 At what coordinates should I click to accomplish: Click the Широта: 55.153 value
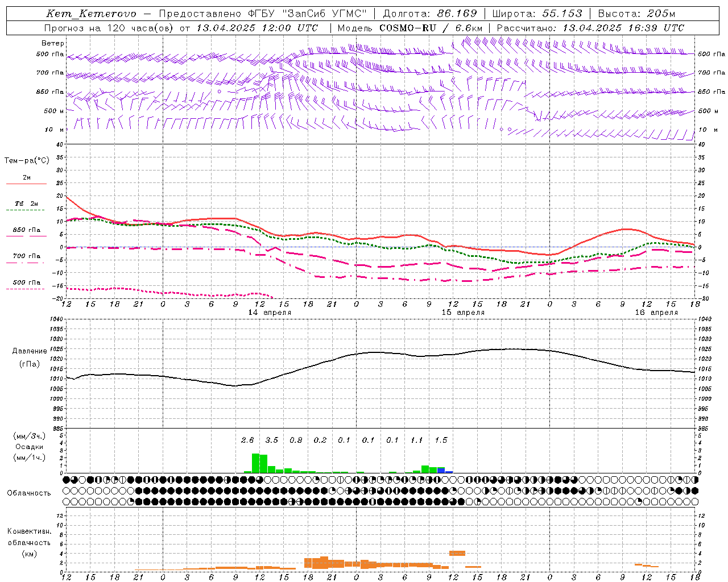[x=537, y=14]
